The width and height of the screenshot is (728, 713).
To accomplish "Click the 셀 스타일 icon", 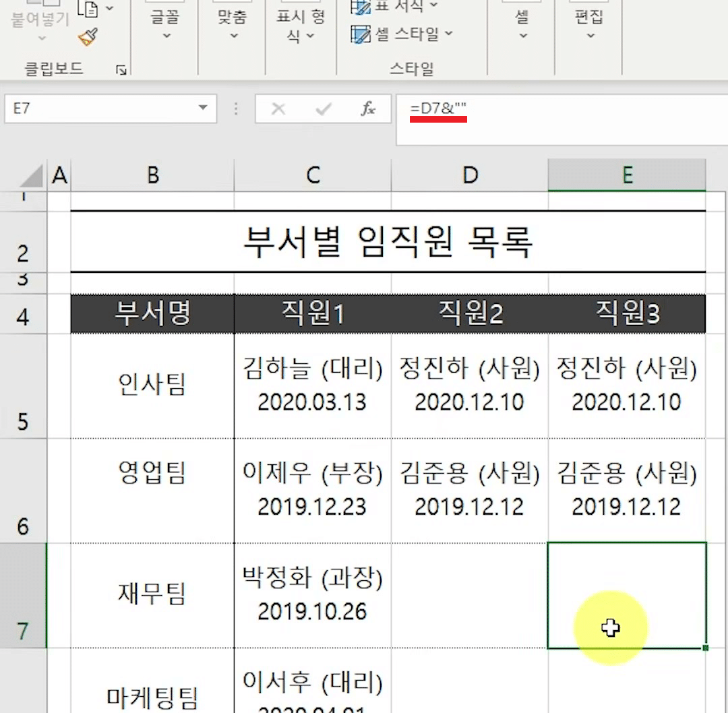I will point(360,34).
